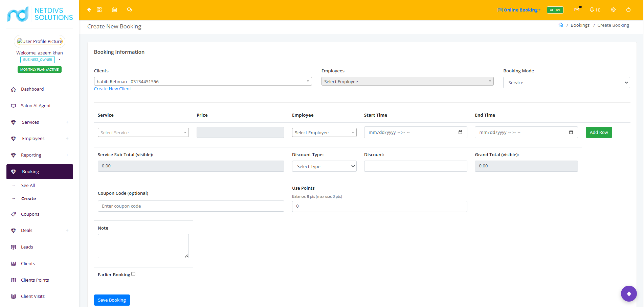Go to Dashboard in sidebar menu
Image resolution: width=644 pixels, height=307 pixels.
[x=32, y=89]
